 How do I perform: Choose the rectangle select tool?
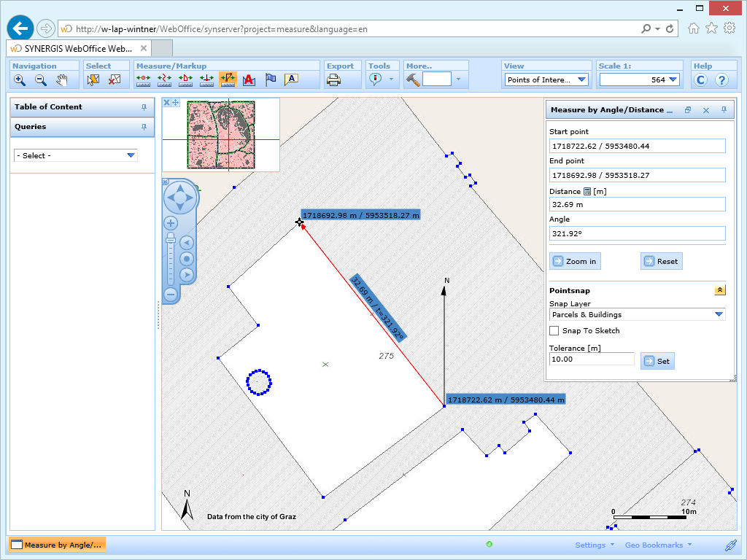(93, 80)
